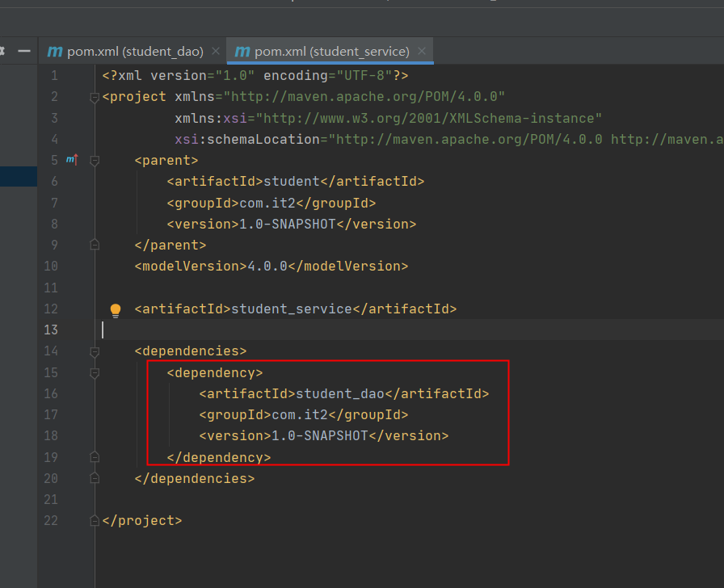724x588 pixels.
Task: Collapse the dependency block on line 15
Action: coord(95,373)
